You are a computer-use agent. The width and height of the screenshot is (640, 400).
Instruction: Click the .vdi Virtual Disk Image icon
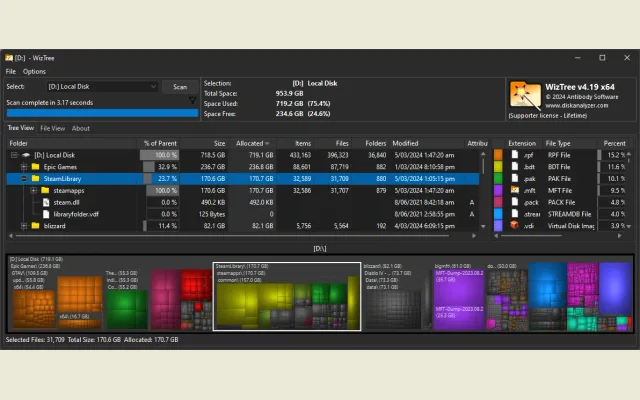click(x=515, y=225)
